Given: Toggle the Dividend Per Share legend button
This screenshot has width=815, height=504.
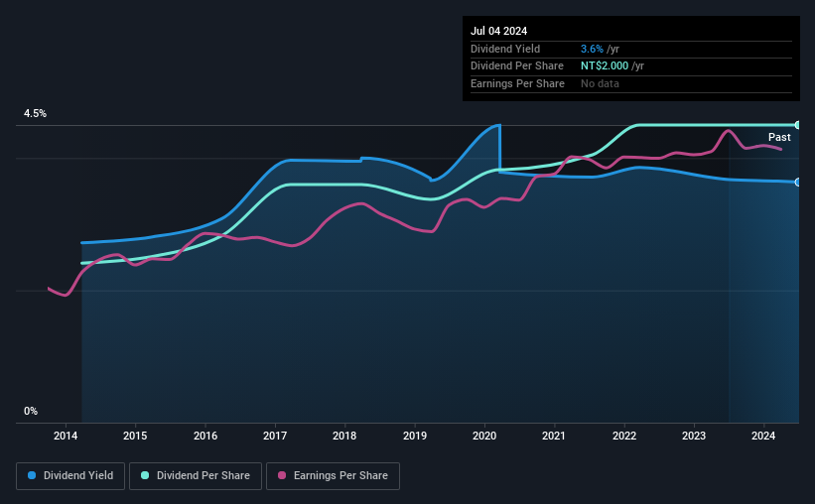Looking at the screenshot, I should click(x=196, y=476).
